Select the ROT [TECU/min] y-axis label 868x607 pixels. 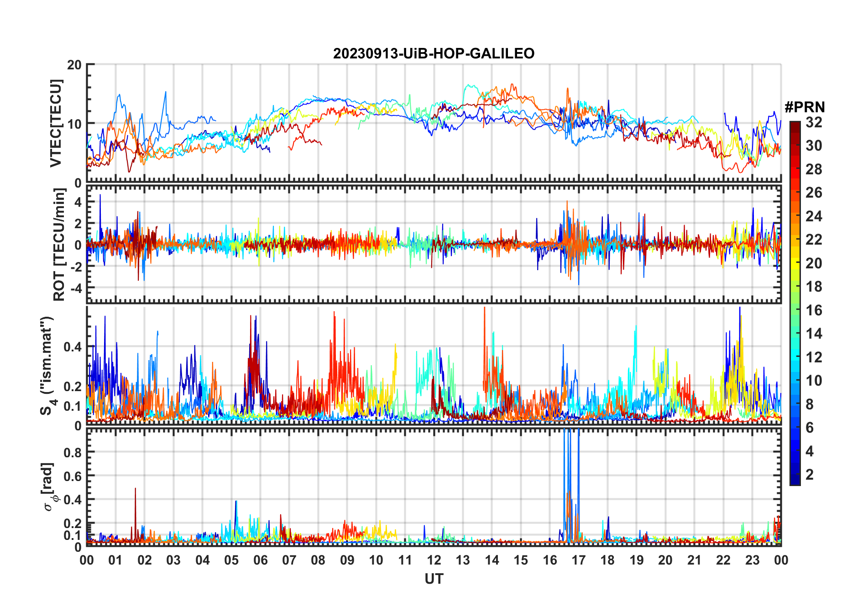coord(59,244)
